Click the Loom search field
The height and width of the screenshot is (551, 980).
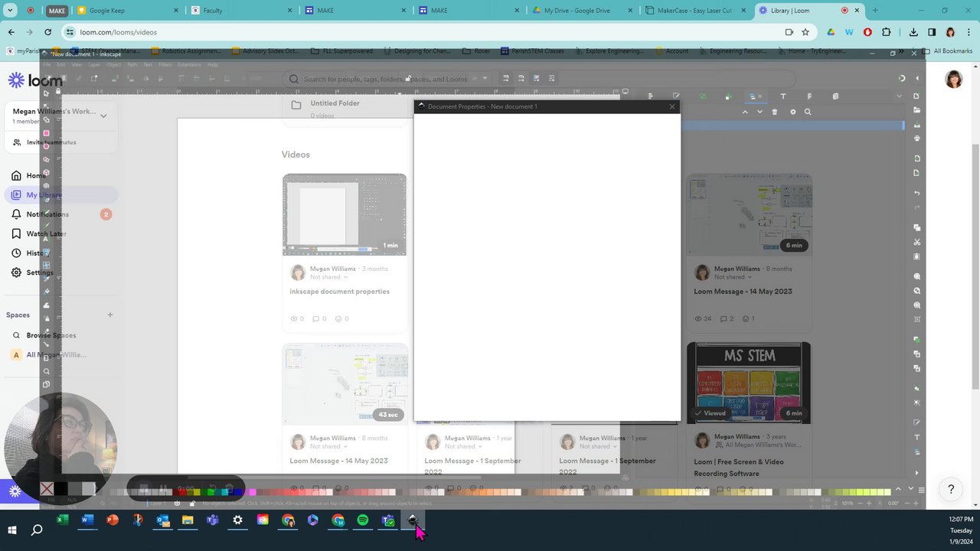point(538,79)
